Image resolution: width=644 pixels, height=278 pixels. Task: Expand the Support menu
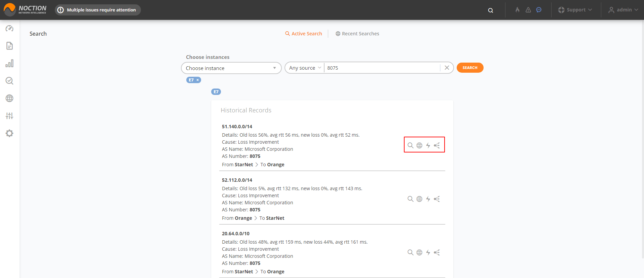575,10
